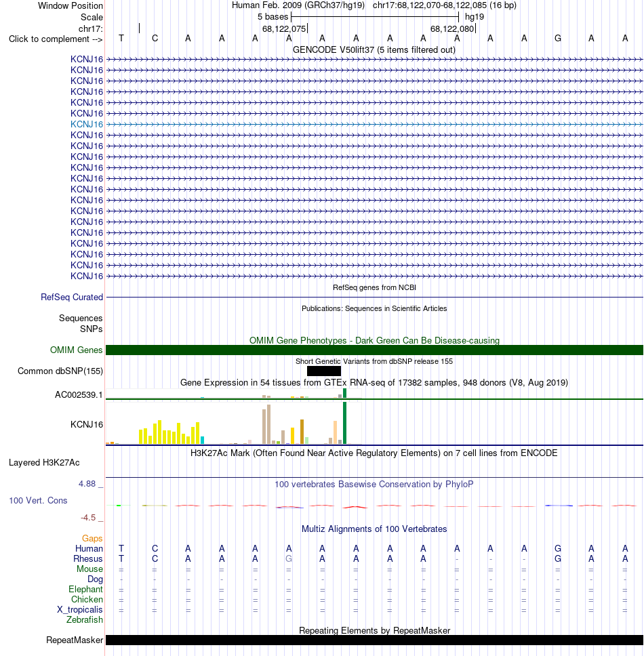Click the black Common dbSNP variant block
Screen dimensions: 644x656
click(324, 371)
